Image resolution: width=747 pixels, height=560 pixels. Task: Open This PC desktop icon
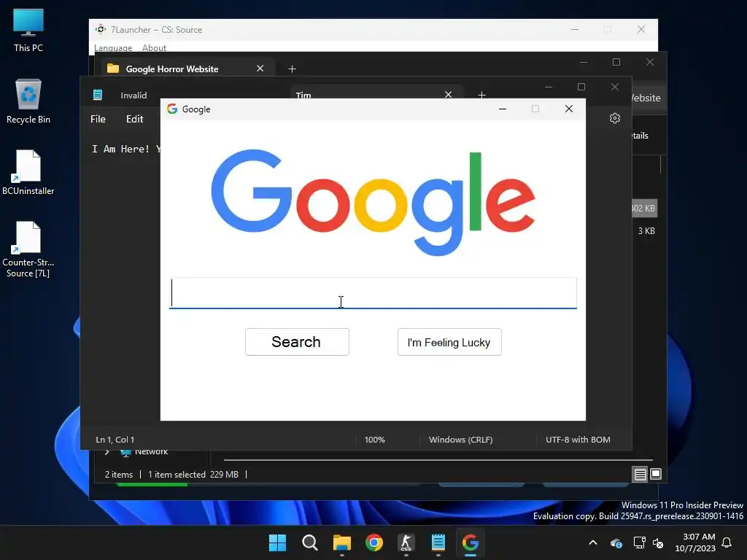(x=28, y=31)
